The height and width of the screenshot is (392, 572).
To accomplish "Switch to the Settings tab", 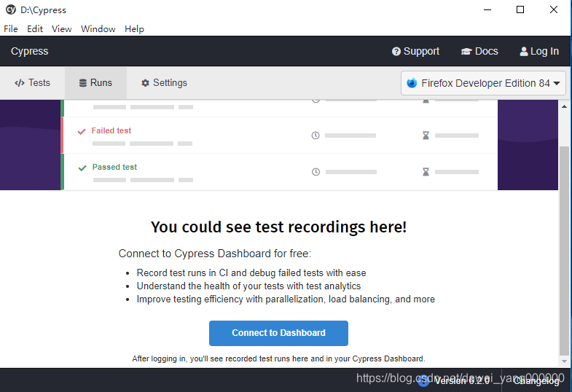I will tap(164, 83).
